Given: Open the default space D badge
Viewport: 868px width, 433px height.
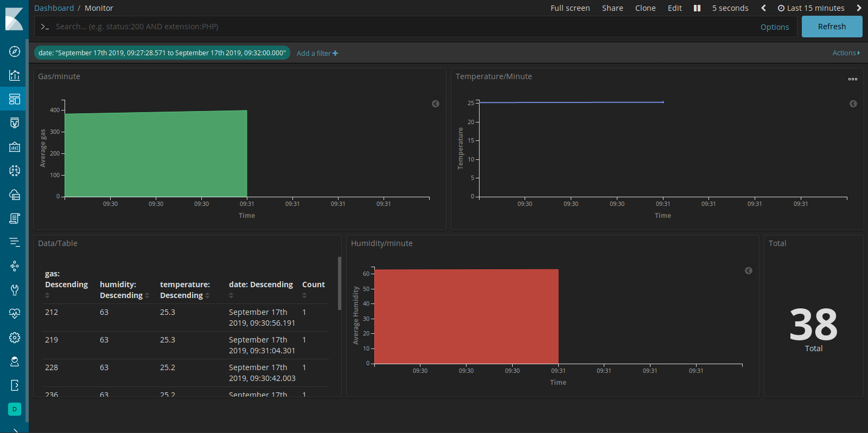Looking at the screenshot, I should click(x=15, y=409).
